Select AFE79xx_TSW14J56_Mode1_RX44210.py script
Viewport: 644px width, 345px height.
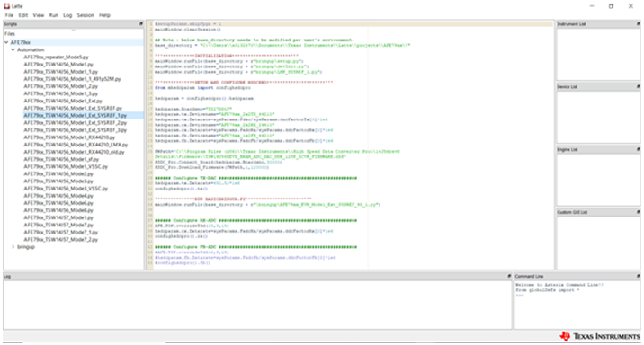(x=69, y=137)
